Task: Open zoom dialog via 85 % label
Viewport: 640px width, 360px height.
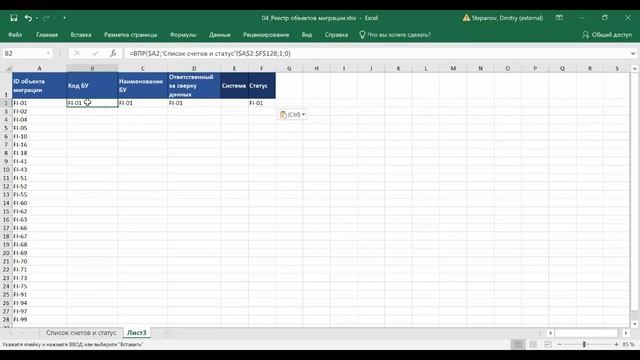Action: coord(629,344)
